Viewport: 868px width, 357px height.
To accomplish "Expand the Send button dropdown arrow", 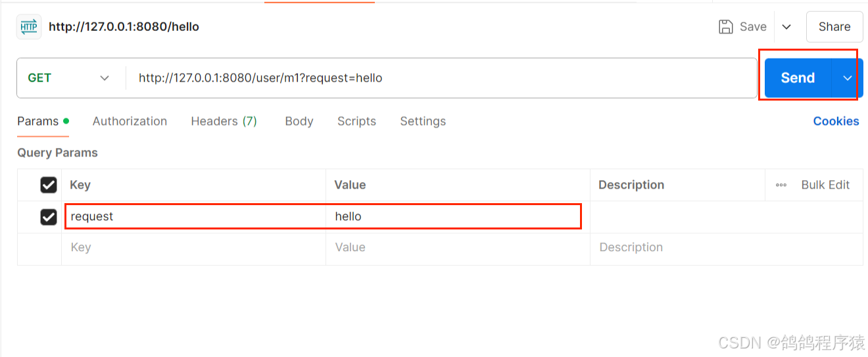I will tap(848, 78).
